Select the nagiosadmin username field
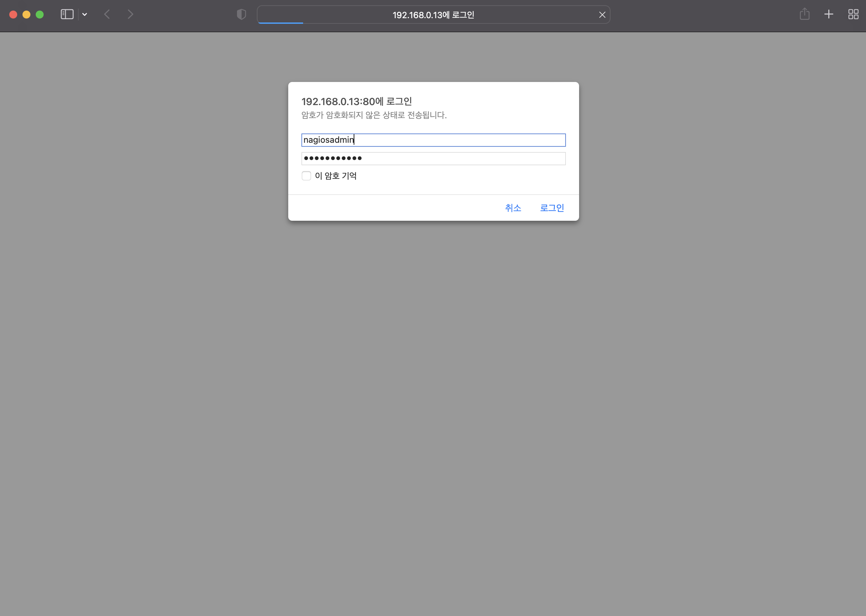866x616 pixels. [x=433, y=140]
